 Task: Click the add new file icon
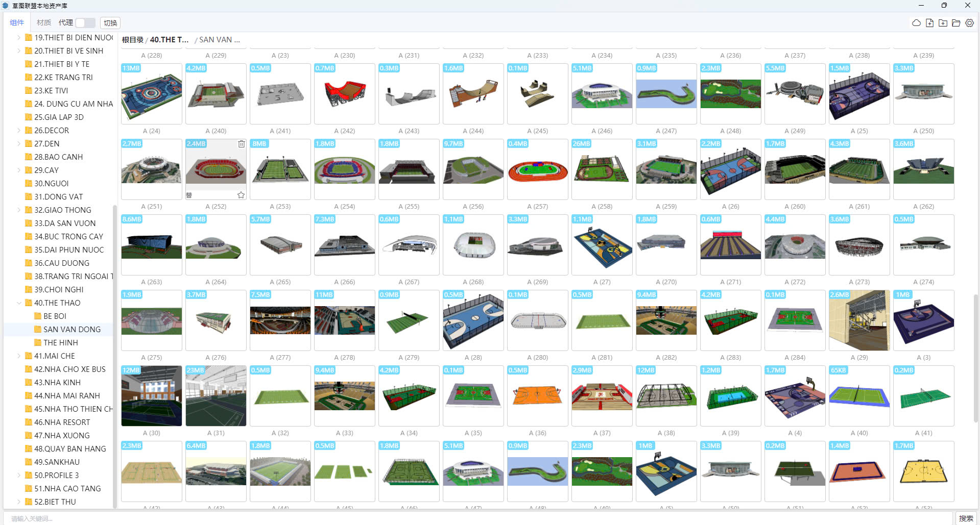pos(929,23)
